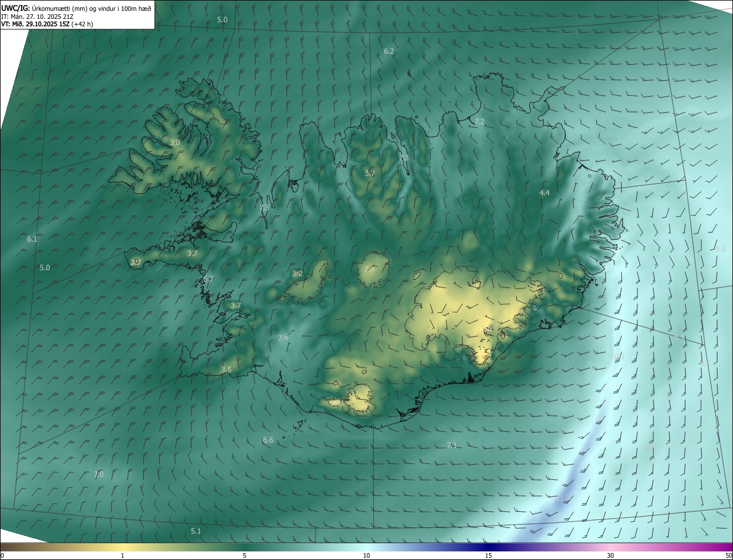733x560 pixels.
Task: Select the 3.0 value in the Westfjords
Action: pyautogui.click(x=175, y=142)
